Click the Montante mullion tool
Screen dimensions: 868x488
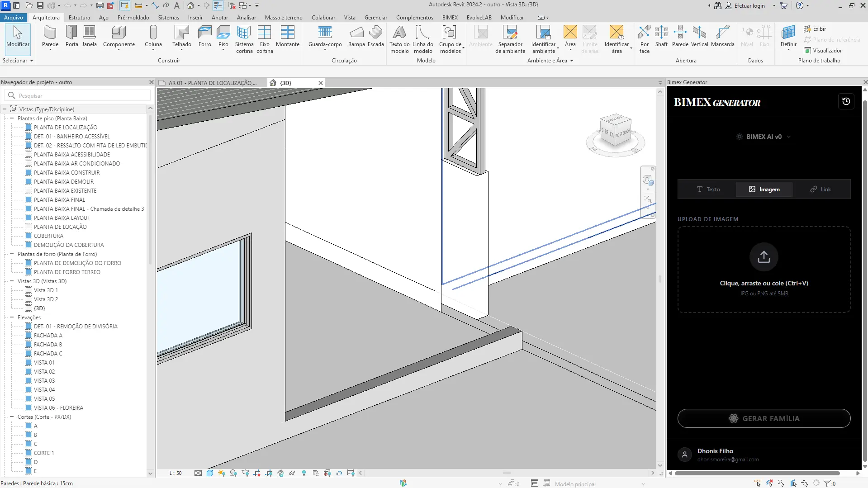pyautogui.click(x=288, y=36)
